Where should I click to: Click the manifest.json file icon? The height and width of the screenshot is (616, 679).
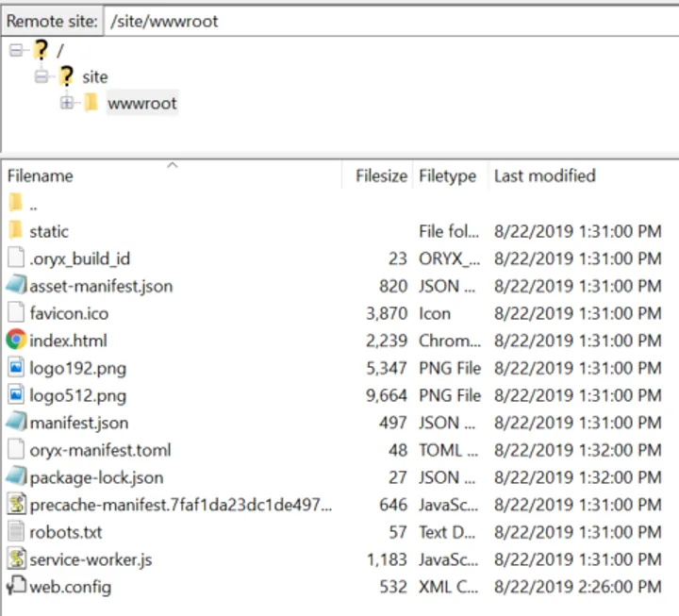coord(16,421)
